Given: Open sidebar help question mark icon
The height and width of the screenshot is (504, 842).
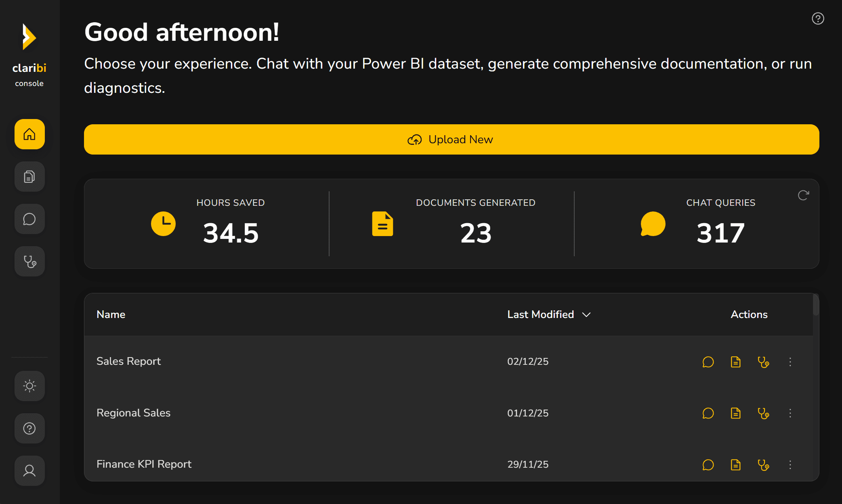Looking at the screenshot, I should coord(29,428).
